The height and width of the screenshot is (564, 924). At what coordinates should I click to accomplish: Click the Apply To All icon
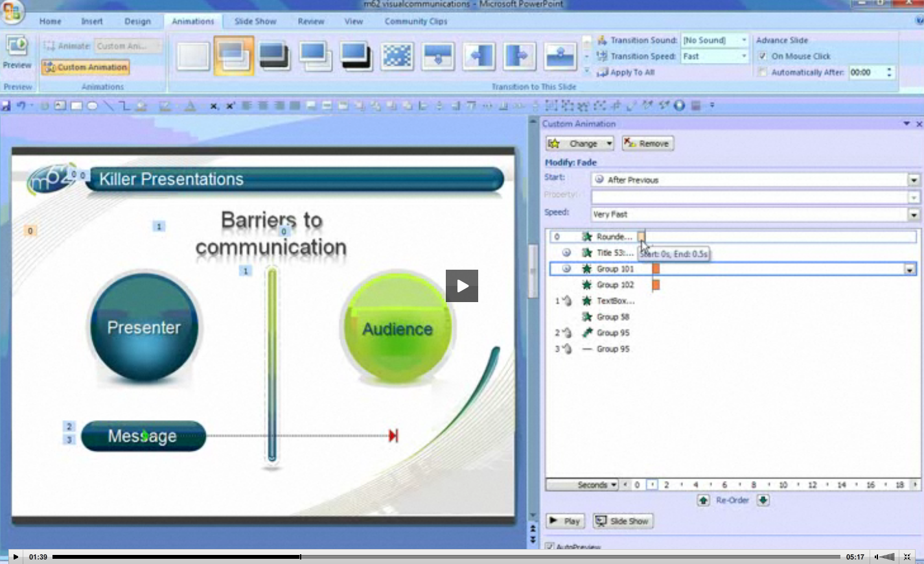pyautogui.click(x=602, y=73)
